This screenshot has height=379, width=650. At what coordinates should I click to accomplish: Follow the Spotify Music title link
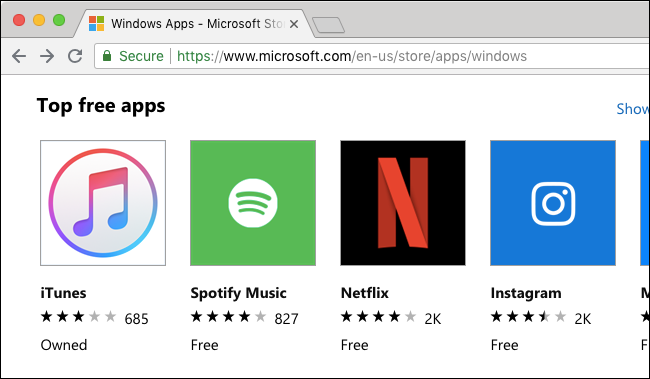pyautogui.click(x=238, y=293)
